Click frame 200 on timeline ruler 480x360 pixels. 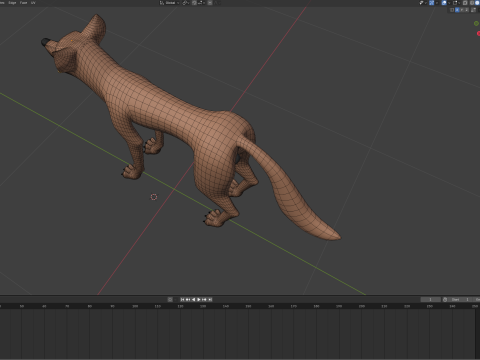pyautogui.click(x=362, y=306)
